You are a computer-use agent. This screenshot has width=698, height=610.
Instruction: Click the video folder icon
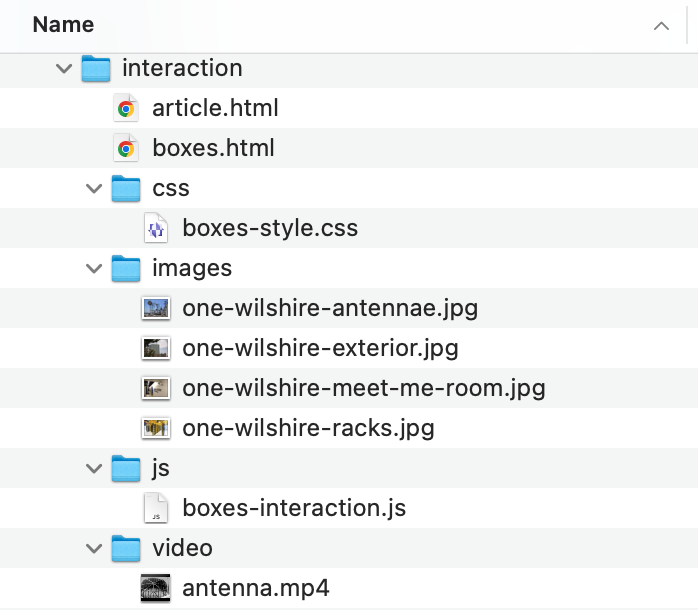point(126,548)
